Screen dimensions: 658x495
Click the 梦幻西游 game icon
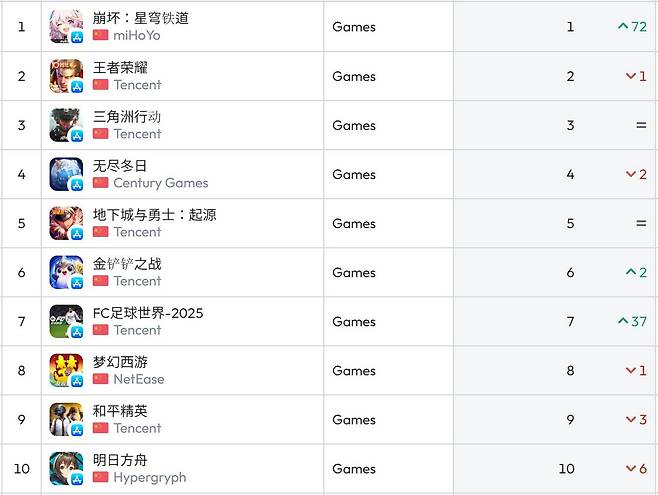pyautogui.click(x=66, y=370)
